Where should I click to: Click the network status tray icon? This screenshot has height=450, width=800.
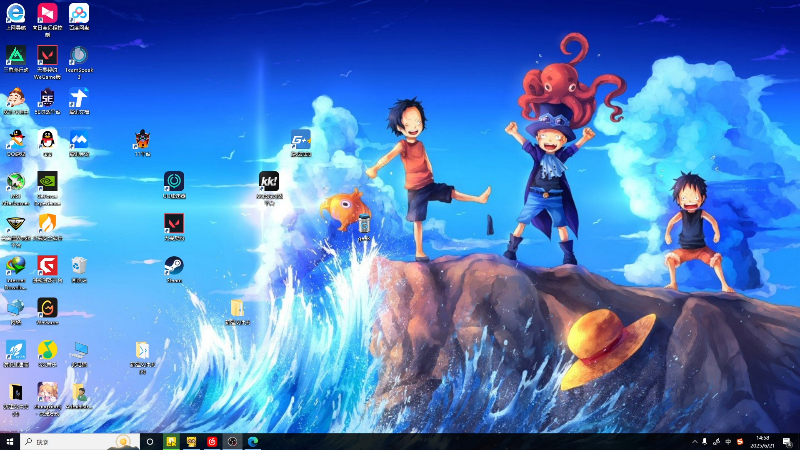716,442
